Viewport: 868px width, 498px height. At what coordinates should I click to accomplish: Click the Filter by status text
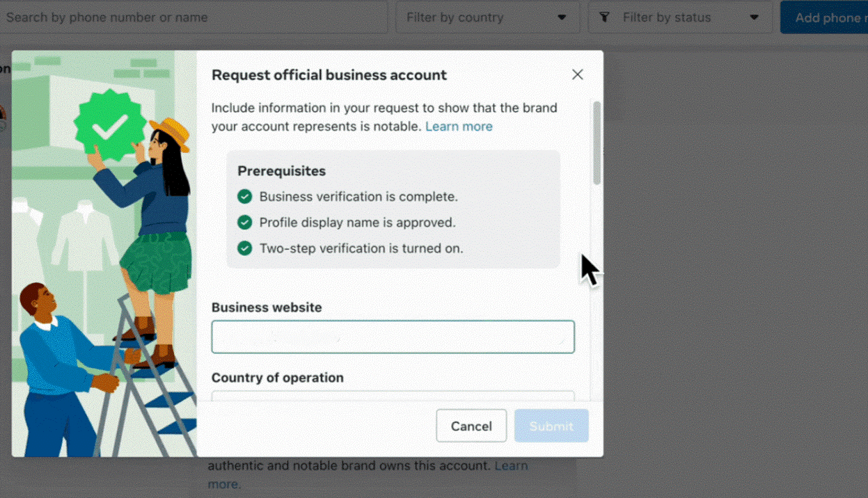click(667, 17)
